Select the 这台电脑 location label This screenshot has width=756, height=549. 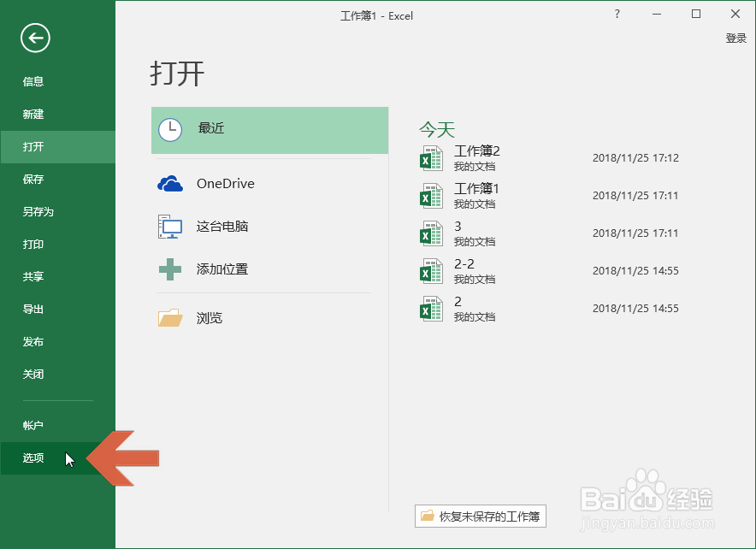click(x=222, y=227)
